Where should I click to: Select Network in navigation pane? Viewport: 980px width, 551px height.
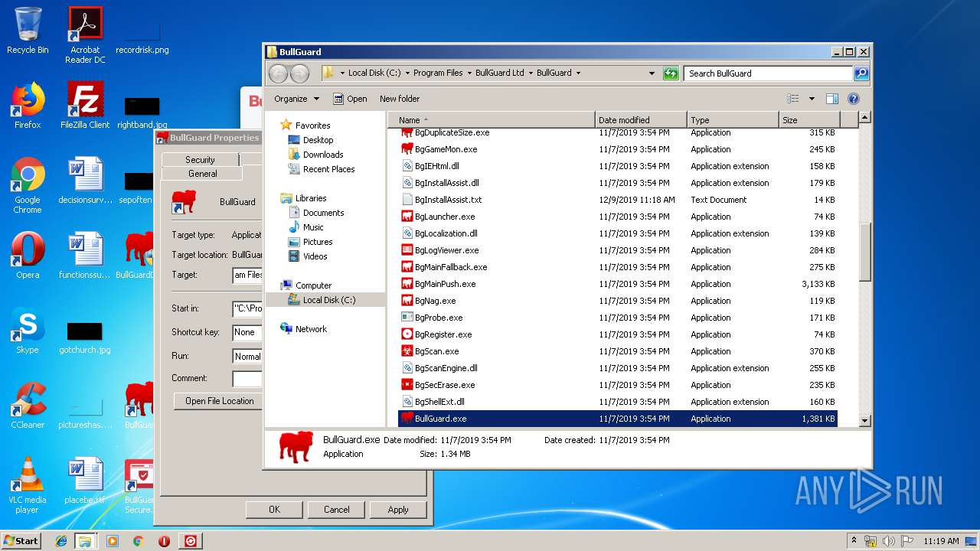click(x=303, y=329)
